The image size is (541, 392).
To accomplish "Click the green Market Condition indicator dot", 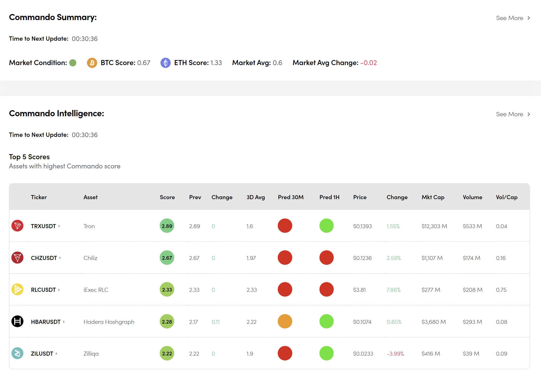I will pos(73,63).
